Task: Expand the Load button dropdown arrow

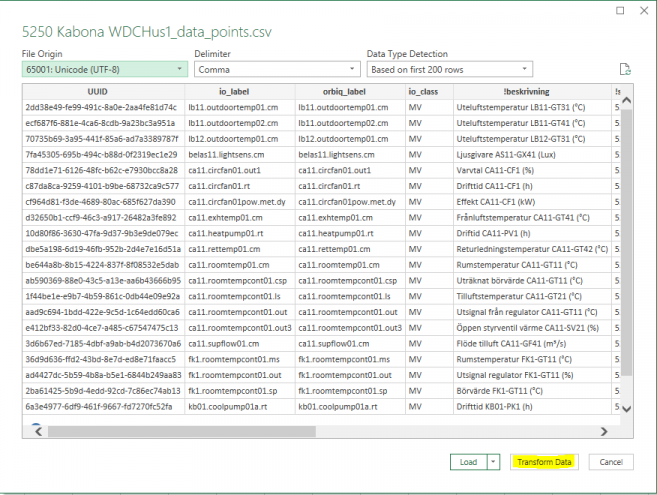Action: pyautogui.click(x=493, y=462)
